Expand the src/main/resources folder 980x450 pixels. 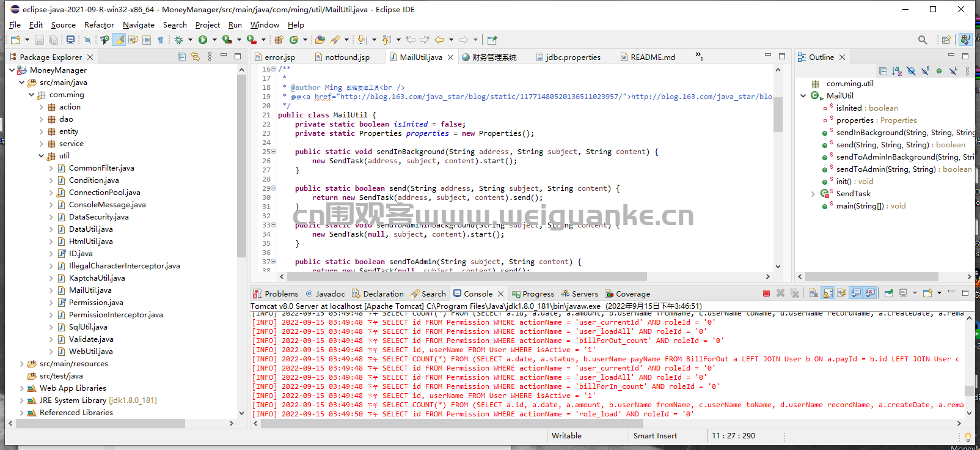tap(22, 364)
